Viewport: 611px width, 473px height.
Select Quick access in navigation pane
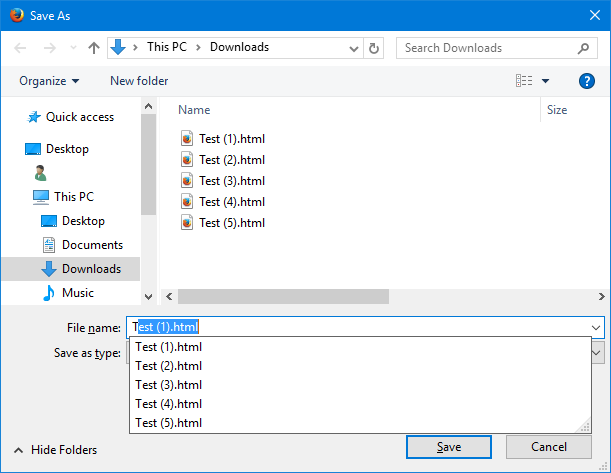click(71, 117)
